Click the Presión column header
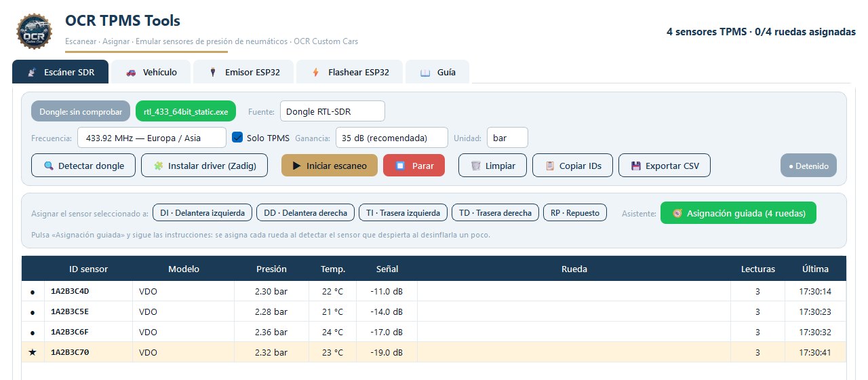The image size is (868, 380). pyautogui.click(x=271, y=269)
